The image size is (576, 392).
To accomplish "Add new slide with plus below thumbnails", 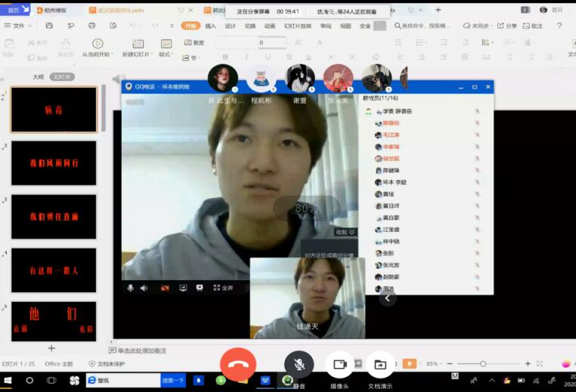I will [51, 348].
